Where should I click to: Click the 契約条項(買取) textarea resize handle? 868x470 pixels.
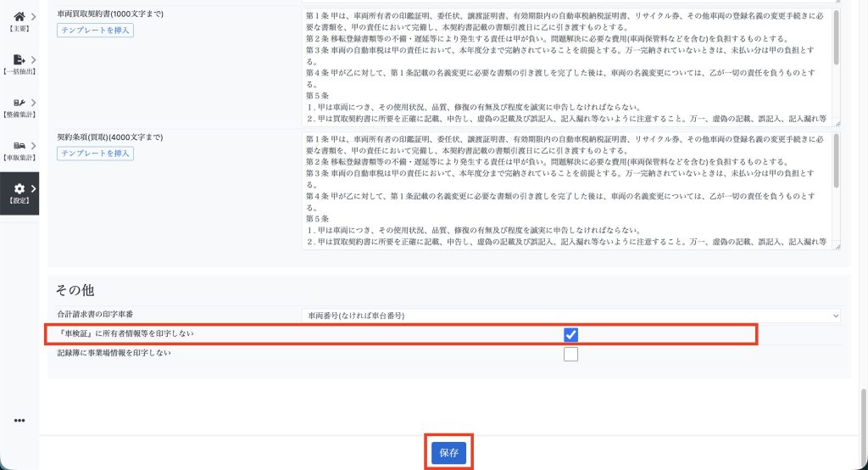pos(837,246)
